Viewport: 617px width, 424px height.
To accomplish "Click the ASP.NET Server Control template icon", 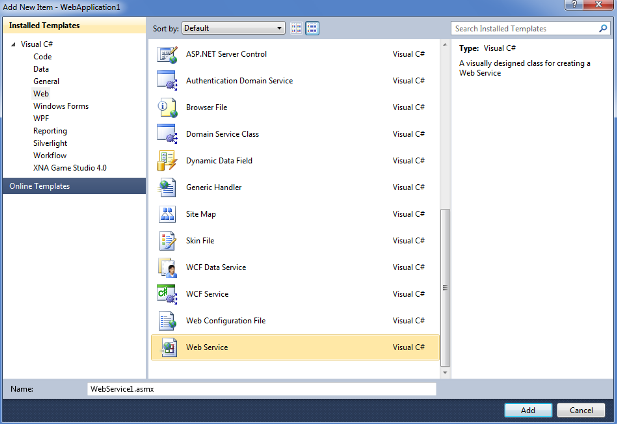I will pos(168,54).
